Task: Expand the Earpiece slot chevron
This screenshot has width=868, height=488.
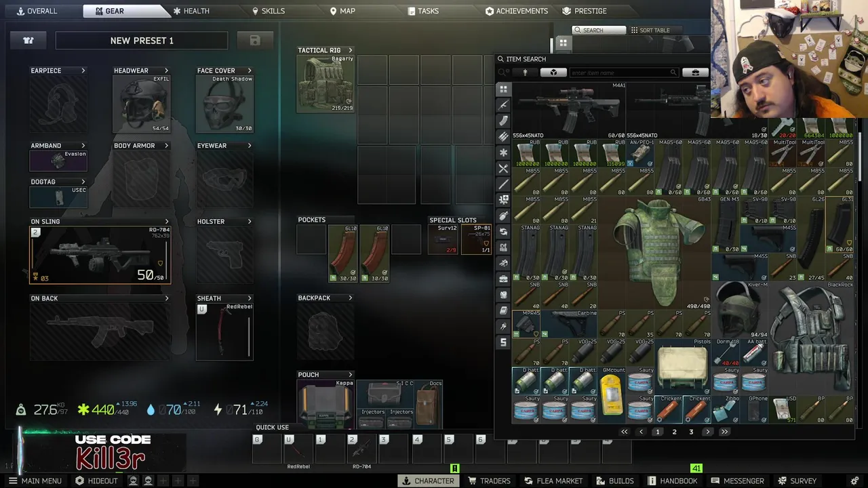Action: [x=83, y=70]
